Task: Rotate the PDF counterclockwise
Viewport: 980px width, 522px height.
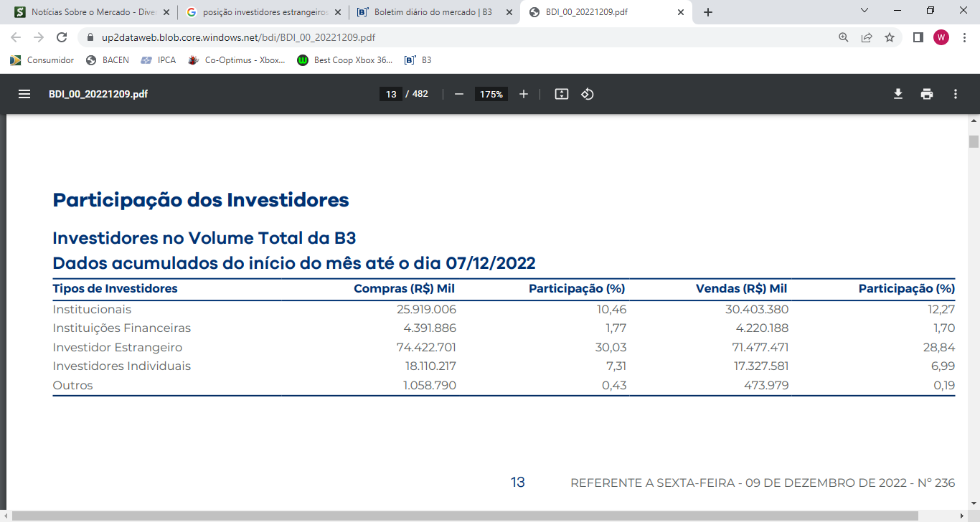Action: coord(588,94)
